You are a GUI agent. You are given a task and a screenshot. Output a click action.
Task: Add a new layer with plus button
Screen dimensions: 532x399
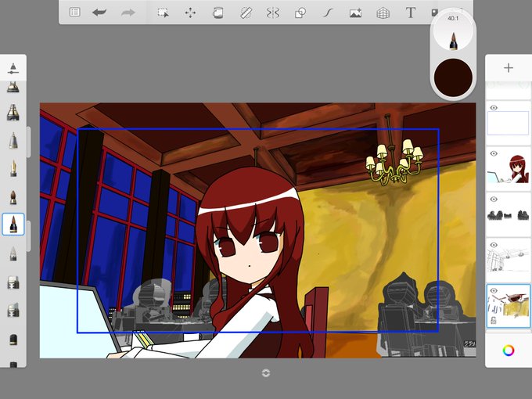(x=509, y=68)
